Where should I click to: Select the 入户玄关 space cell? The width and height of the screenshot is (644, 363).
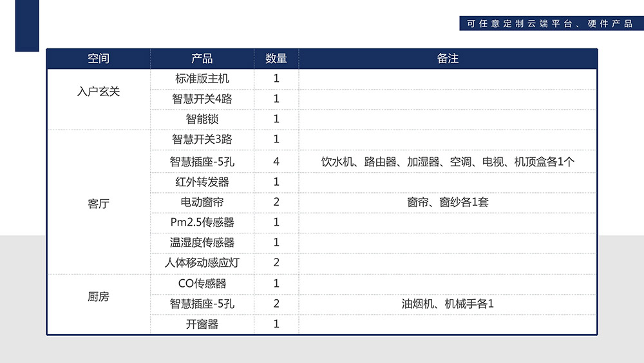(99, 92)
